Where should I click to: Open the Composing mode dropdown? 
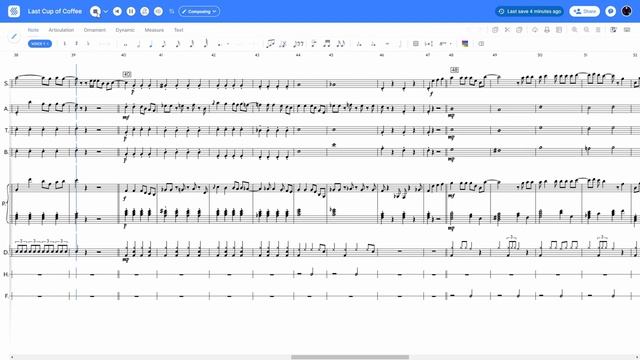click(199, 11)
